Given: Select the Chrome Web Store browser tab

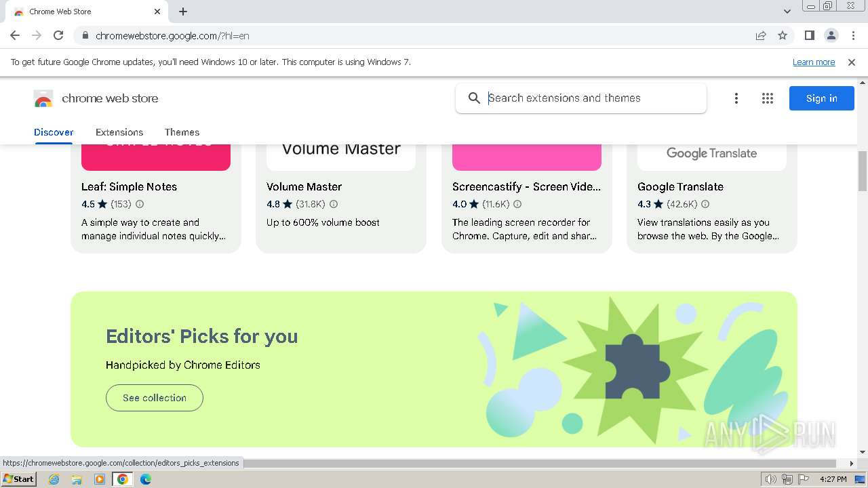Looking at the screenshot, I should point(87,12).
